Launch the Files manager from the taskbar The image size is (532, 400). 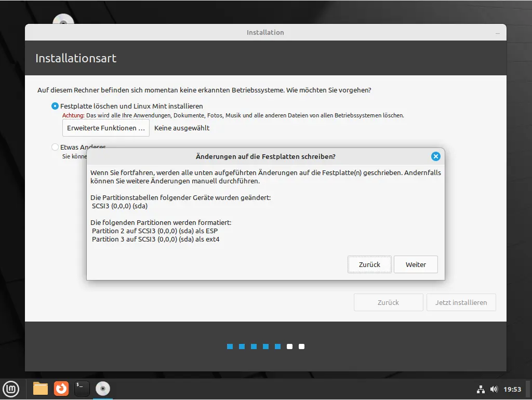coord(41,389)
